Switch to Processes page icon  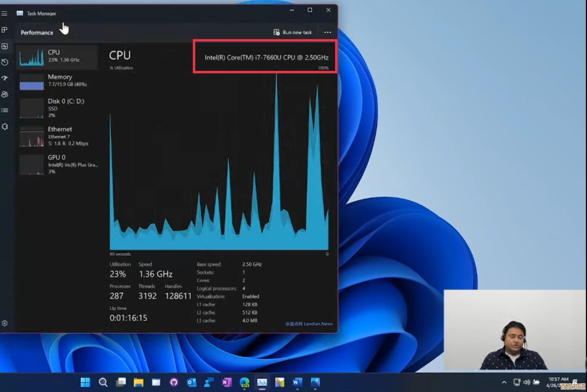5,30
